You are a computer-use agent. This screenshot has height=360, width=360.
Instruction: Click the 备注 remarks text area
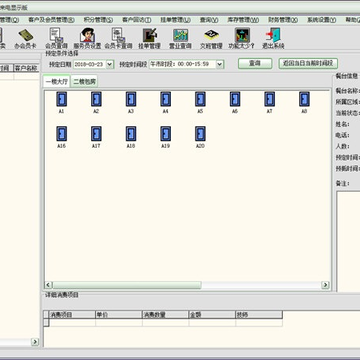(x=348, y=242)
